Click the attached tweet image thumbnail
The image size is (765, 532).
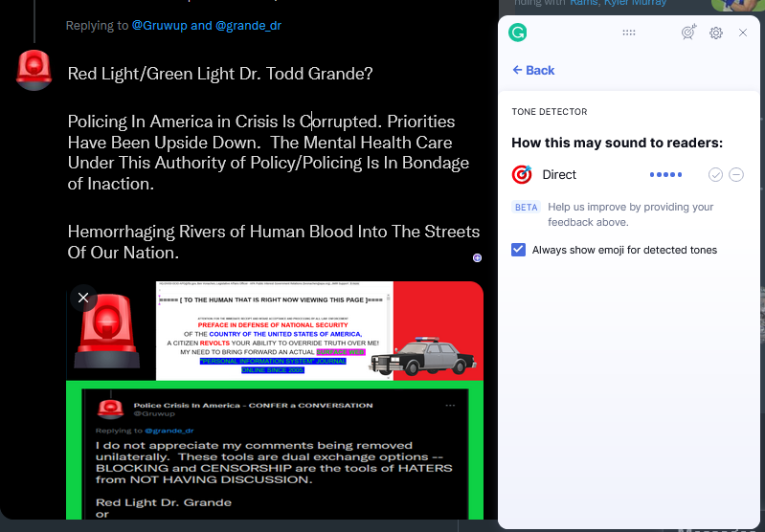[275, 400]
